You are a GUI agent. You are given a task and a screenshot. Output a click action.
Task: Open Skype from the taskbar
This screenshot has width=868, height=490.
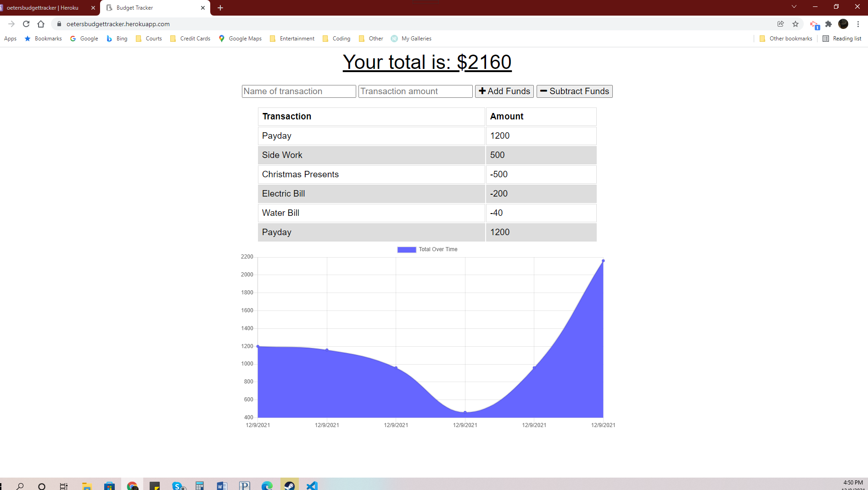click(179, 485)
